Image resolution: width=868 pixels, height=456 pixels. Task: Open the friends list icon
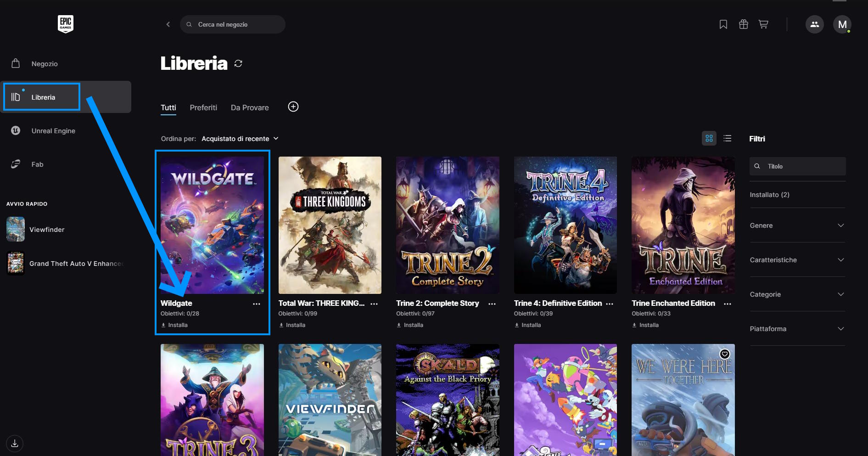[x=814, y=24]
